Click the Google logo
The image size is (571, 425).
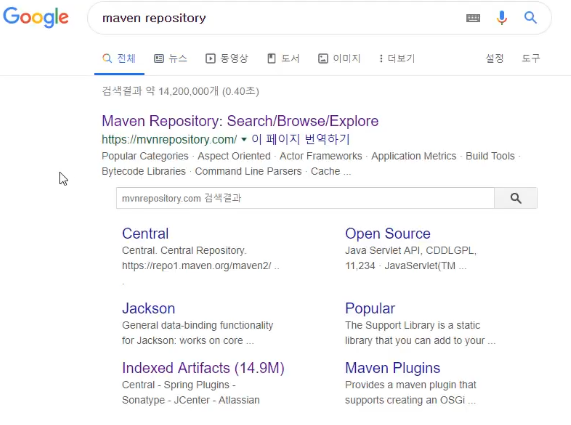tap(36, 17)
